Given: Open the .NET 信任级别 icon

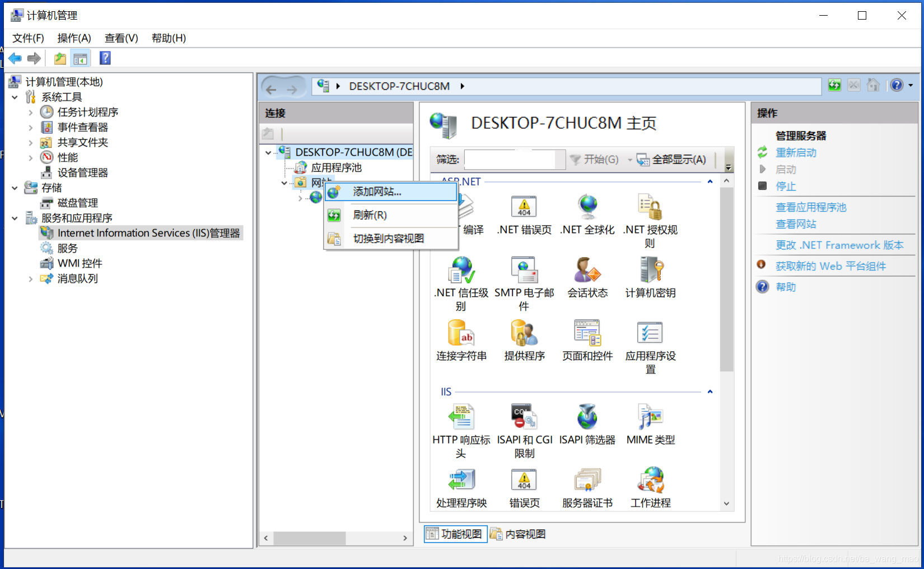Looking at the screenshot, I should pyautogui.click(x=461, y=270).
